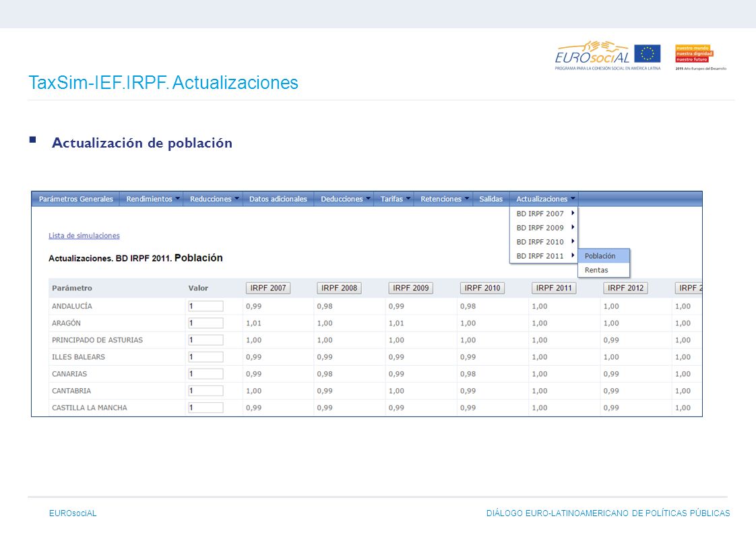Screen dimensions: 756x535
Task: Expand the Retenciones dropdown menu
Action: tap(445, 199)
